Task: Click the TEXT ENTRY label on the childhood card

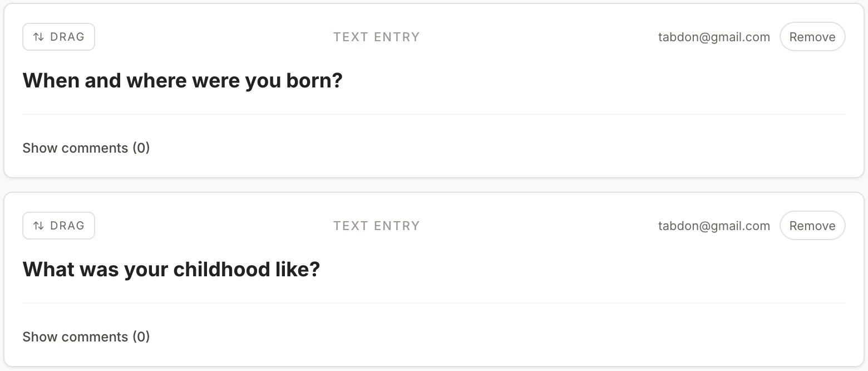Action: [x=376, y=226]
